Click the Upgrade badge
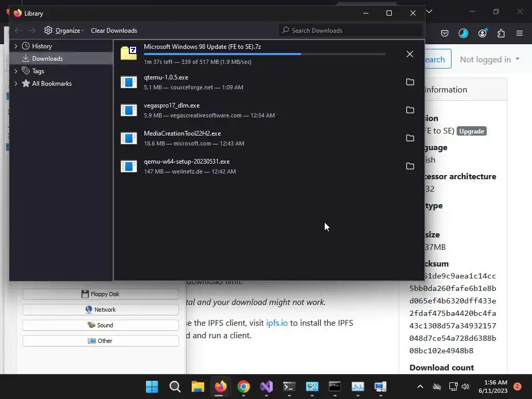 click(x=472, y=131)
